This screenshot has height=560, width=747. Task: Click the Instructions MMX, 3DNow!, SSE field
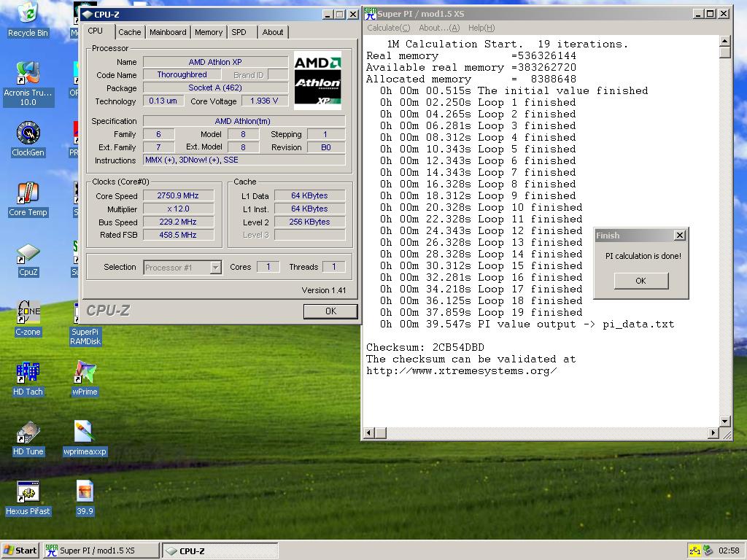click(244, 160)
